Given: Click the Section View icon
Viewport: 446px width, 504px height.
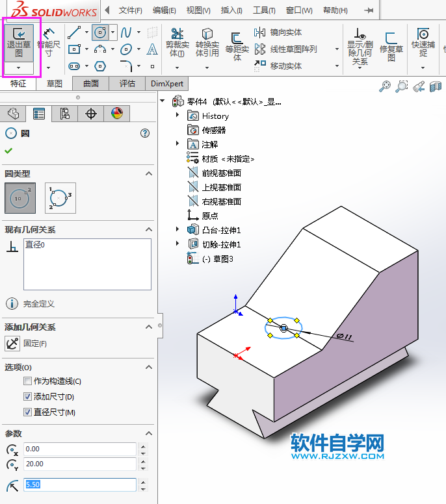Looking at the screenshot, I should [436, 86].
